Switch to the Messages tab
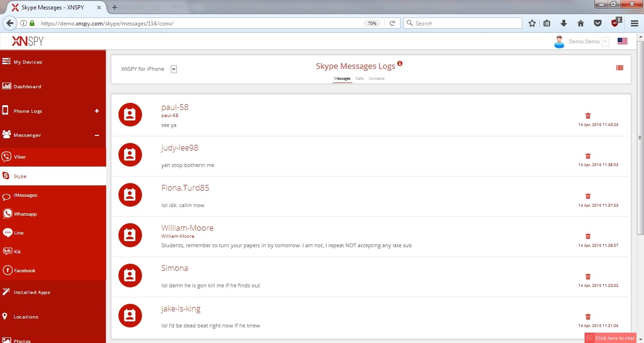The width and height of the screenshot is (644, 343). (342, 78)
